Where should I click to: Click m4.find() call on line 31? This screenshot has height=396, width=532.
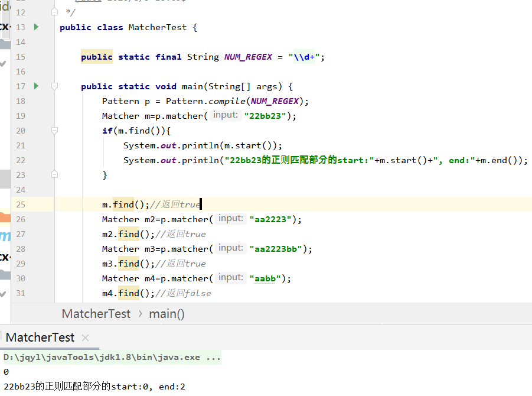pyautogui.click(x=126, y=293)
